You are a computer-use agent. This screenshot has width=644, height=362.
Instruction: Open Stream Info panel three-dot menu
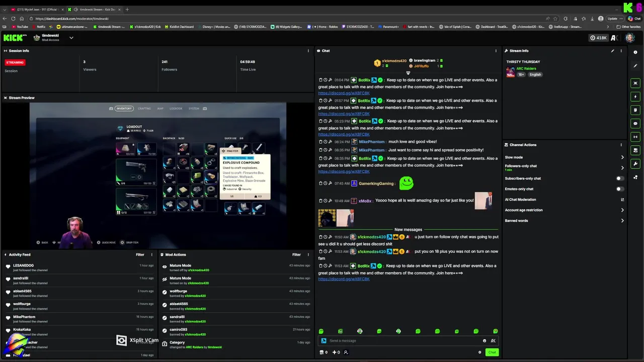click(621, 51)
